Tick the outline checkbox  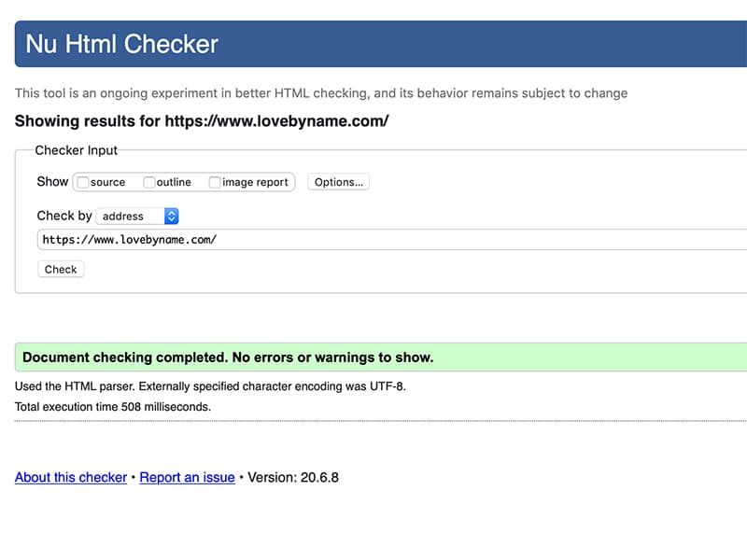coord(149,182)
